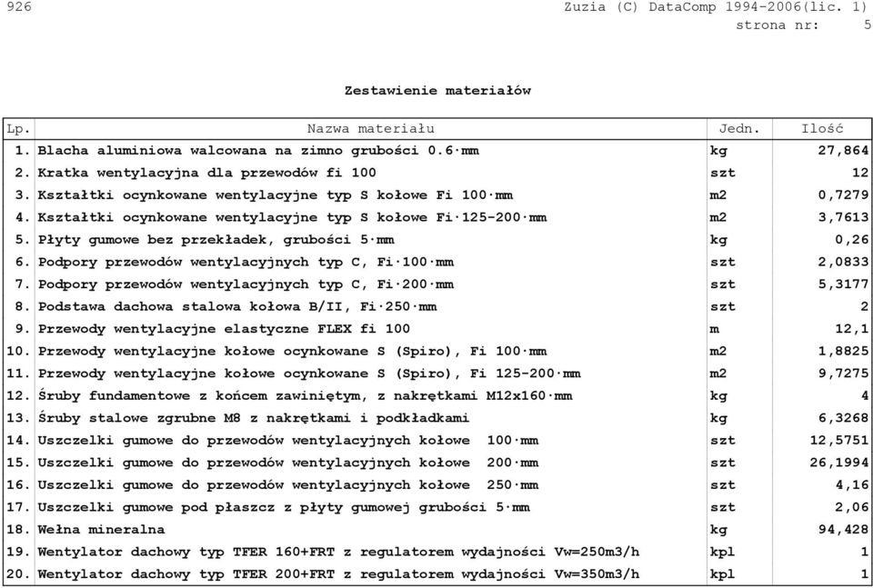Click quantity value '12,1'
The height and width of the screenshot is (588, 873).
tap(851, 329)
